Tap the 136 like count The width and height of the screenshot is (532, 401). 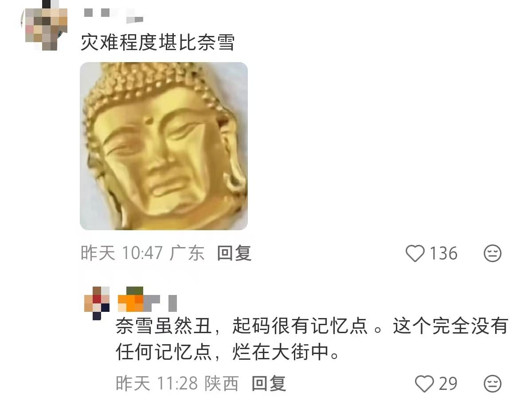coord(444,254)
